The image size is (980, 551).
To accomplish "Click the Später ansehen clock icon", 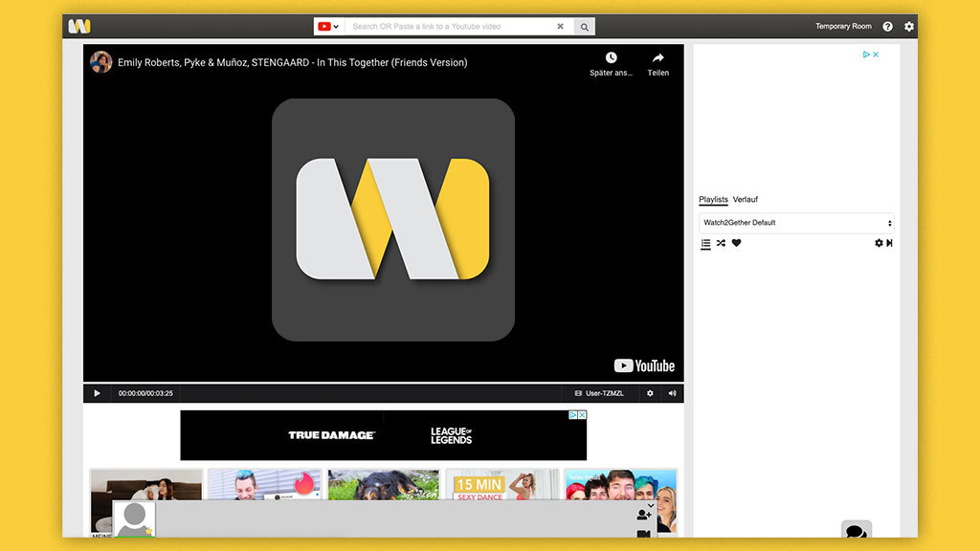I will (612, 57).
